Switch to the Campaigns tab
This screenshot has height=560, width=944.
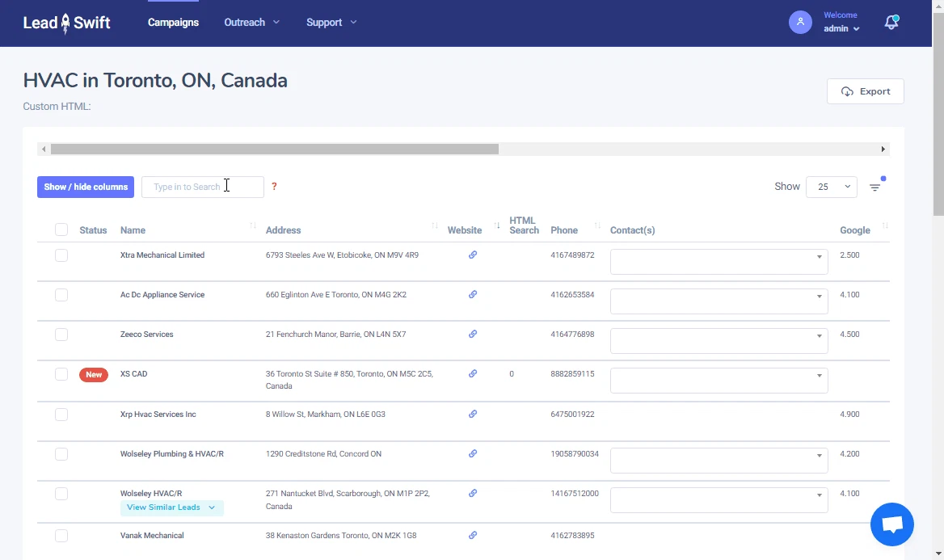pyautogui.click(x=173, y=23)
